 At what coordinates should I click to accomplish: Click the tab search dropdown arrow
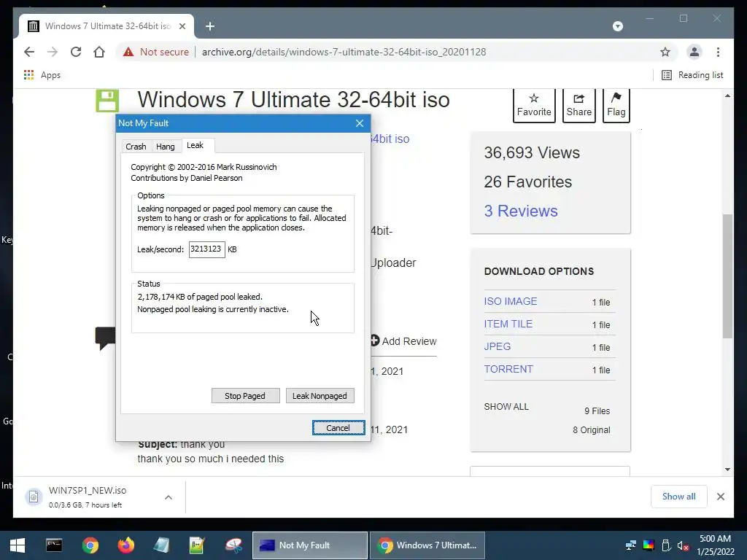(x=617, y=26)
